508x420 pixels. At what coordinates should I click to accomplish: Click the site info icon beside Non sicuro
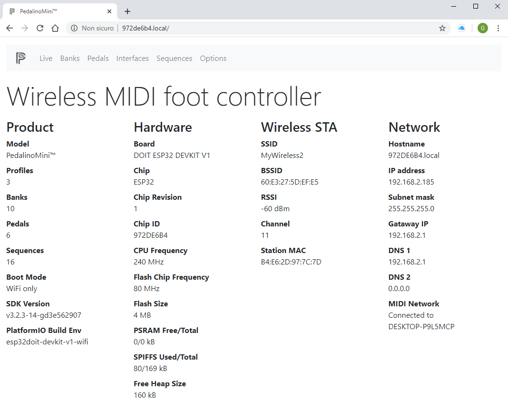74,28
